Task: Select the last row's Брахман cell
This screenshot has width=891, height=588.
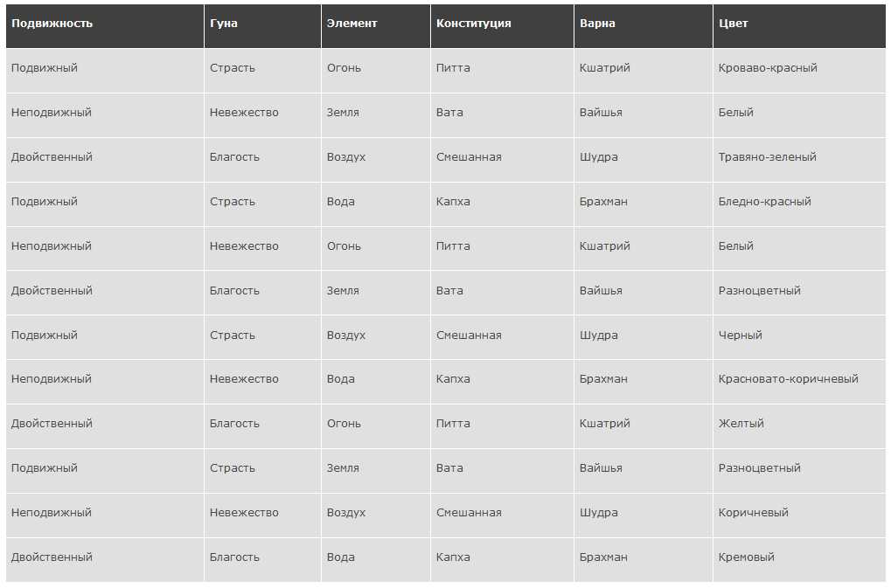Action: coord(644,560)
